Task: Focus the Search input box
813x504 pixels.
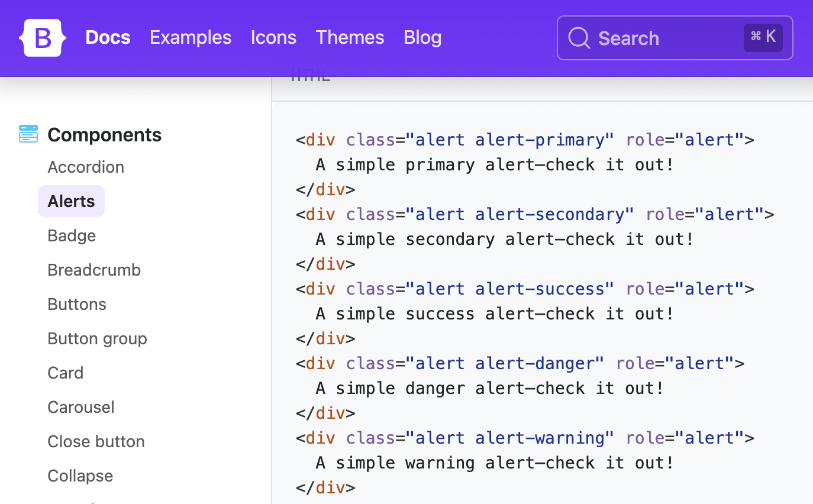Action: [675, 38]
